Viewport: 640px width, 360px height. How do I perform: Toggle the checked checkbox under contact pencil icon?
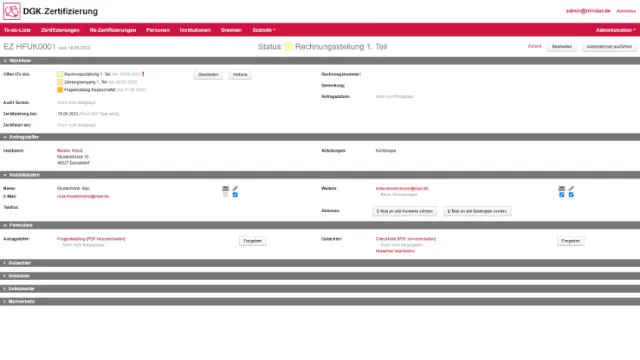[235, 195]
